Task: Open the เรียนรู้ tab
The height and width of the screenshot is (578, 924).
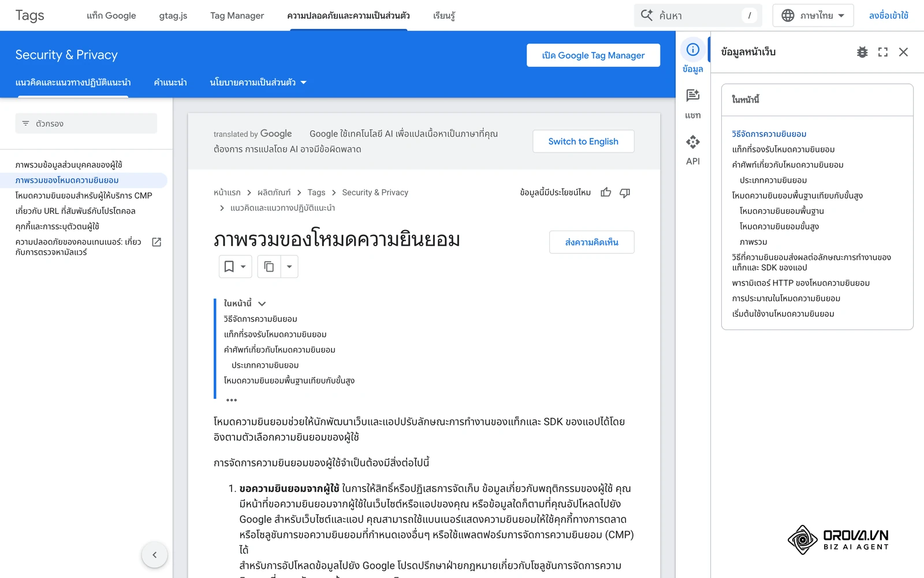Action: tap(444, 16)
